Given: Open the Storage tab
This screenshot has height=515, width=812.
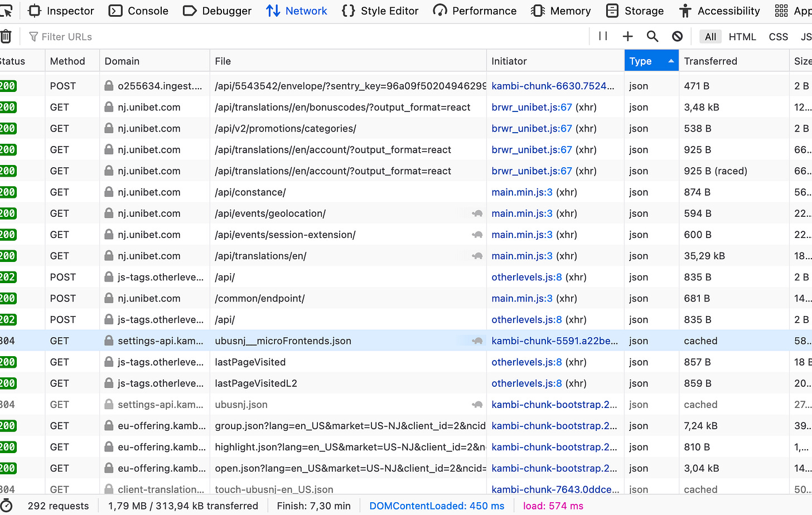Looking at the screenshot, I should pos(635,11).
